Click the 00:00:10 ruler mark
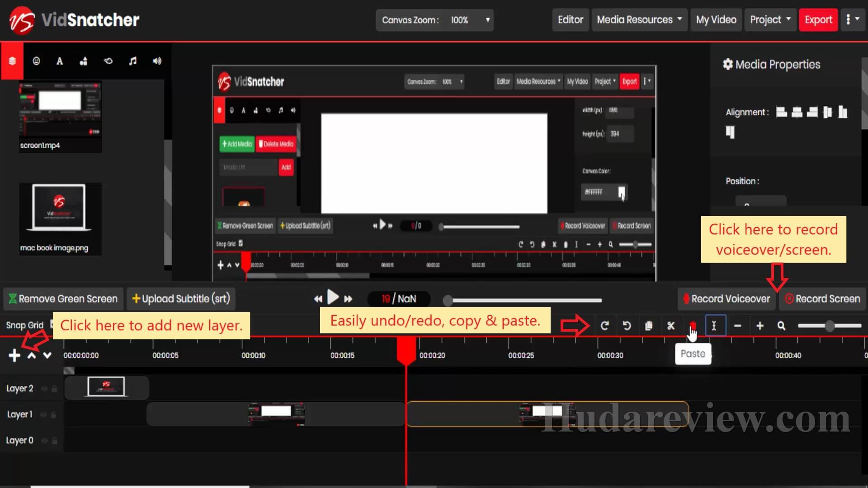868x488 pixels. tap(253, 355)
